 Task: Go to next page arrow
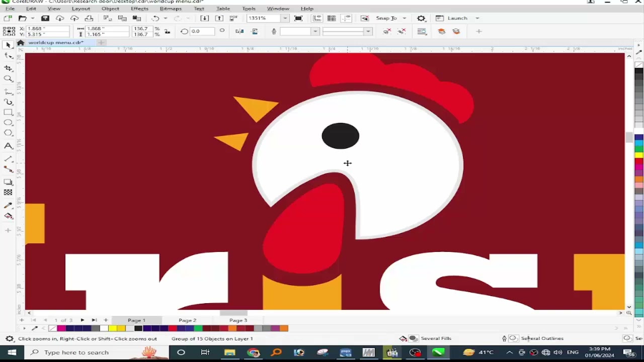click(83, 320)
